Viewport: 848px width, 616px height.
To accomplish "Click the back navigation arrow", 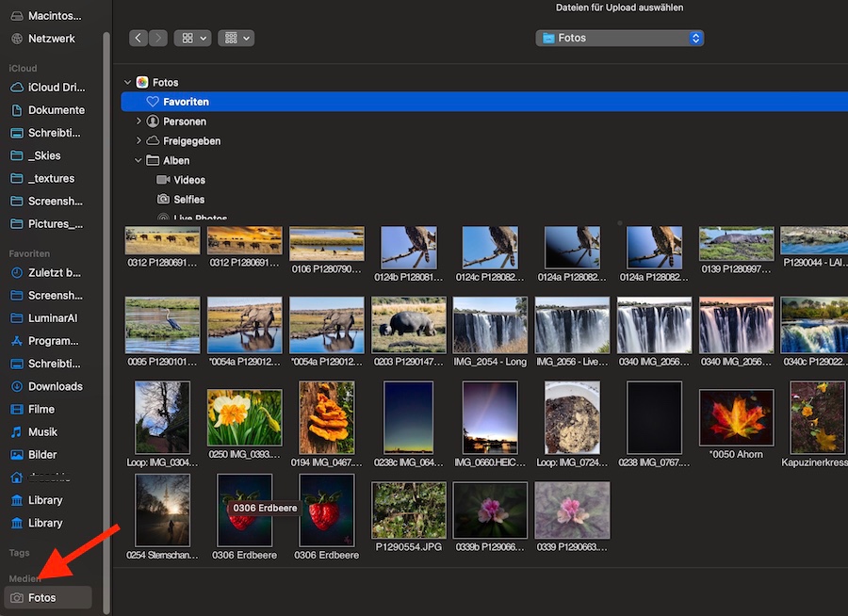I will pyautogui.click(x=139, y=38).
